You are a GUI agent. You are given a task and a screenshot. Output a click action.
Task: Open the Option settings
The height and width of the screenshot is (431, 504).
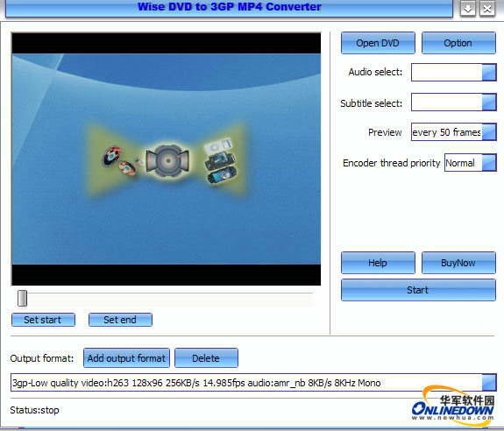click(x=458, y=43)
